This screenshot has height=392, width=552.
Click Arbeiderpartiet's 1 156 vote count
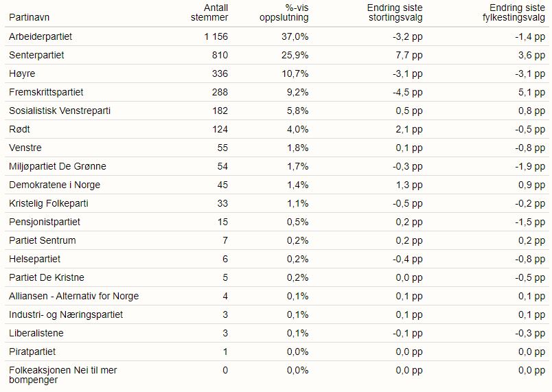pos(216,36)
